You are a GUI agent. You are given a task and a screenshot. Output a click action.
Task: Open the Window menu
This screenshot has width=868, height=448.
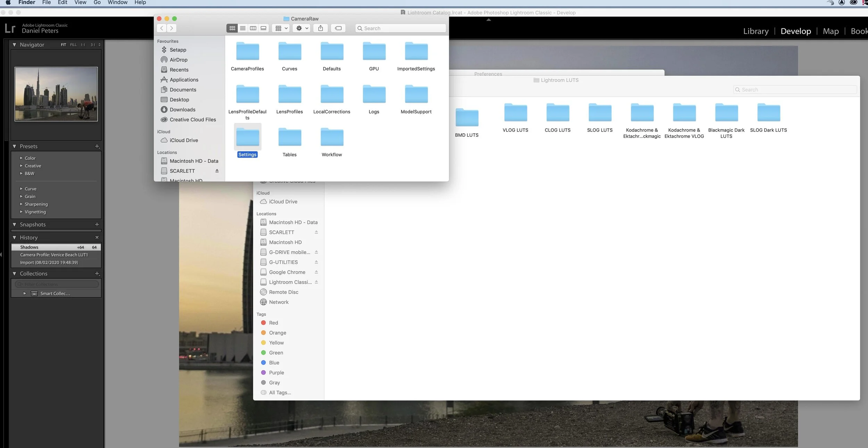117,2
